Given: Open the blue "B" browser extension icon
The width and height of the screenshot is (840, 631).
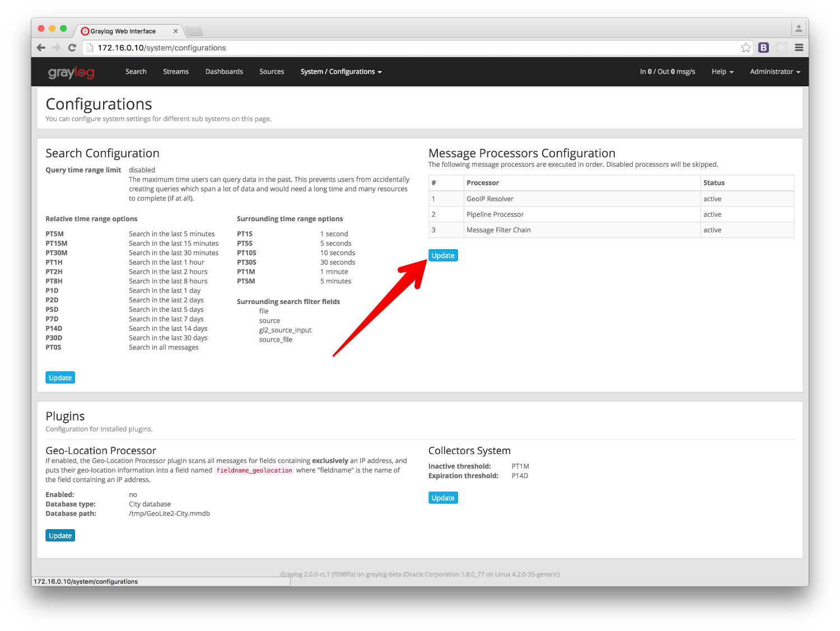Looking at the screenshot, I should pyautogui.click(x=764, y=48).
